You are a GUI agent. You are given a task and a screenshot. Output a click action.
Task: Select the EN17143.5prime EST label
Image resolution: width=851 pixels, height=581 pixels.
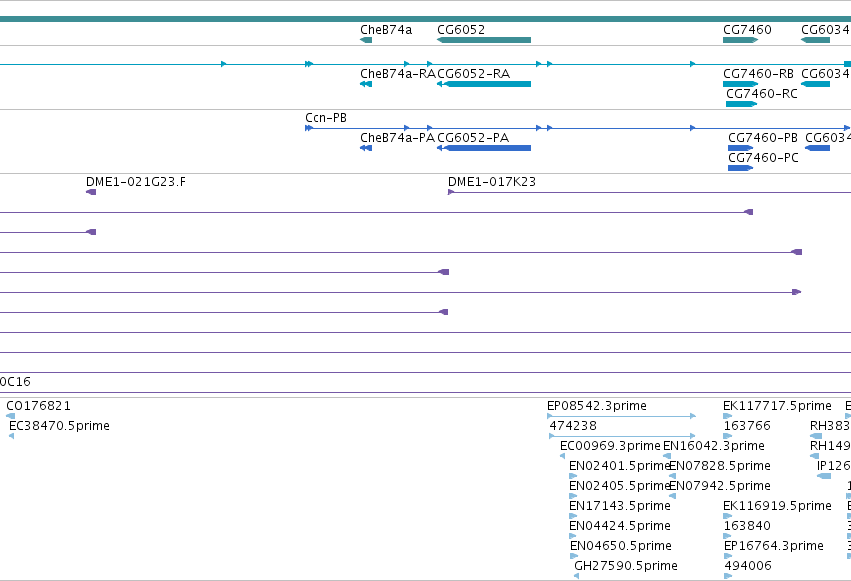point(620,506)
